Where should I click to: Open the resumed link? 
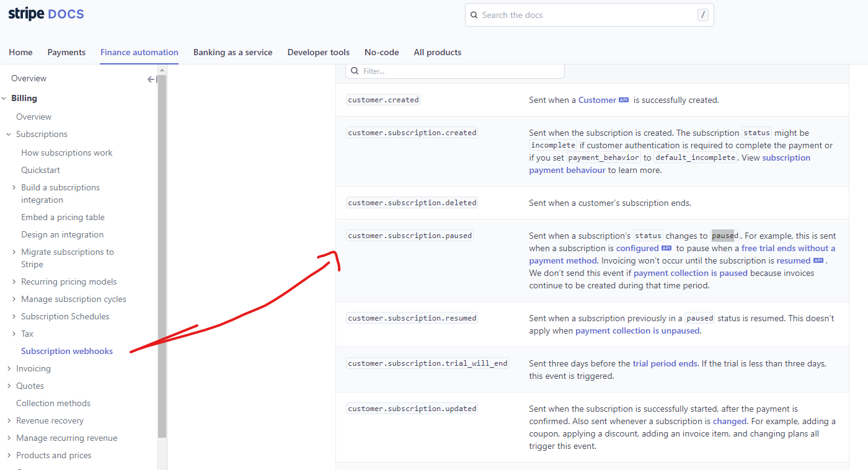pyautogui.click(x=794, y=260)
